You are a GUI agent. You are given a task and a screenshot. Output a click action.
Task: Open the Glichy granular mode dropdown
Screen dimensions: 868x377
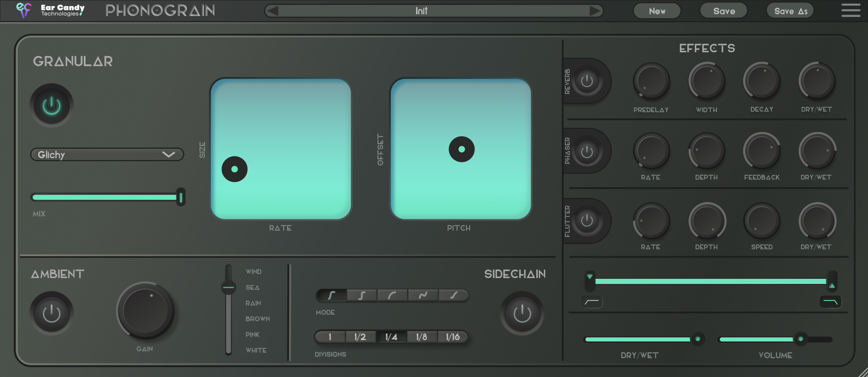[107, 155]
